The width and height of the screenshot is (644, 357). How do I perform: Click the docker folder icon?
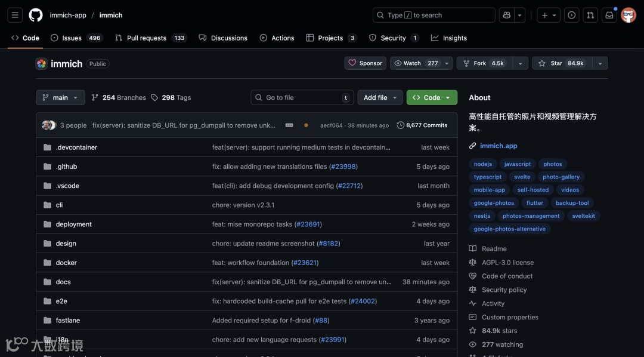(x=48, y=263)
